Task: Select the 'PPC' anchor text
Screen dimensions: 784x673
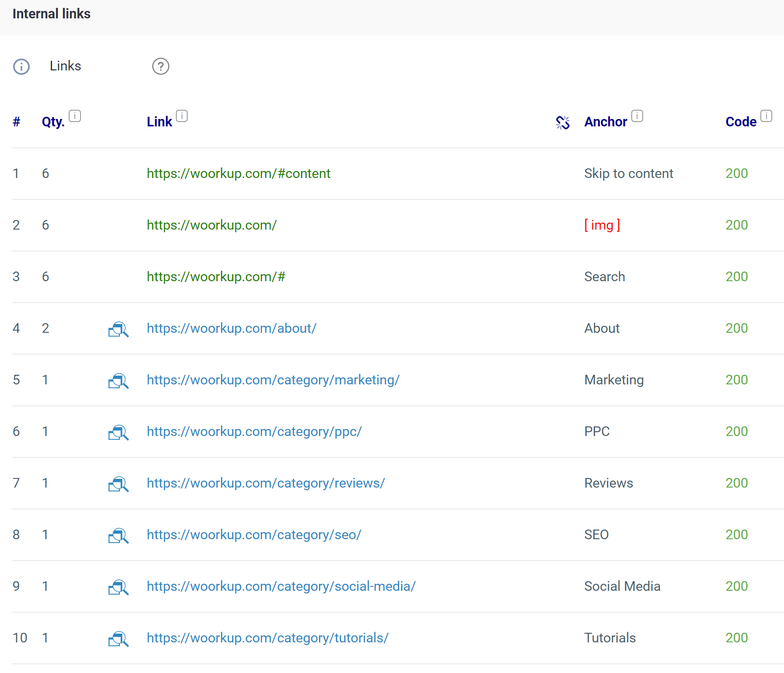Action: (597, 432)
